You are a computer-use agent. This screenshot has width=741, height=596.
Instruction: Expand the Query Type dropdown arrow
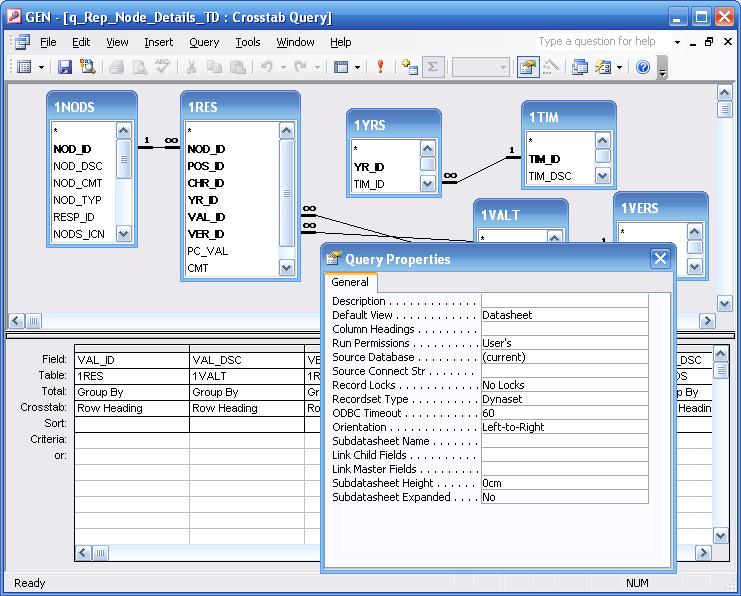tap(358, 67)
